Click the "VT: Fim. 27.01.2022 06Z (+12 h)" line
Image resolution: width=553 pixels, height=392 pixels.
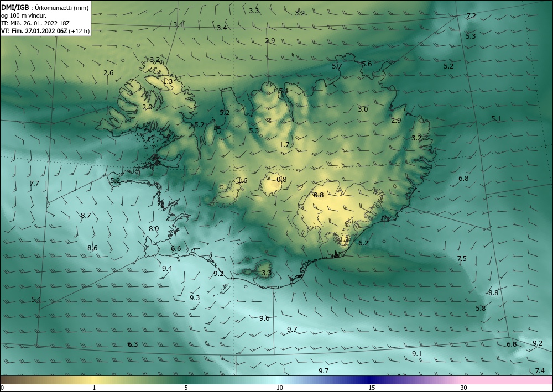[x=45, y=31]
